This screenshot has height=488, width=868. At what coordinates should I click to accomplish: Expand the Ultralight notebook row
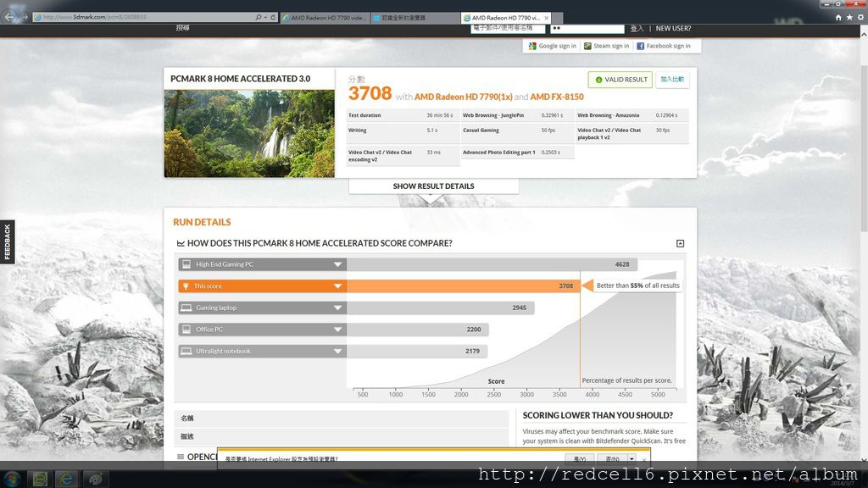pyautogui.click(x=337, y=352)
